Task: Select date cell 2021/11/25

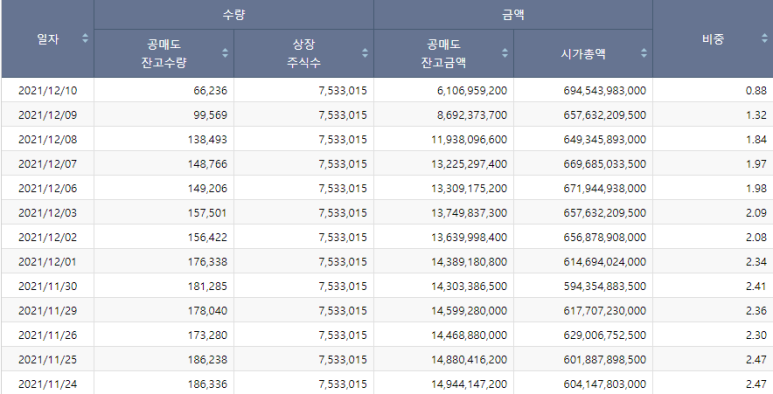Action: pos(48,359)
